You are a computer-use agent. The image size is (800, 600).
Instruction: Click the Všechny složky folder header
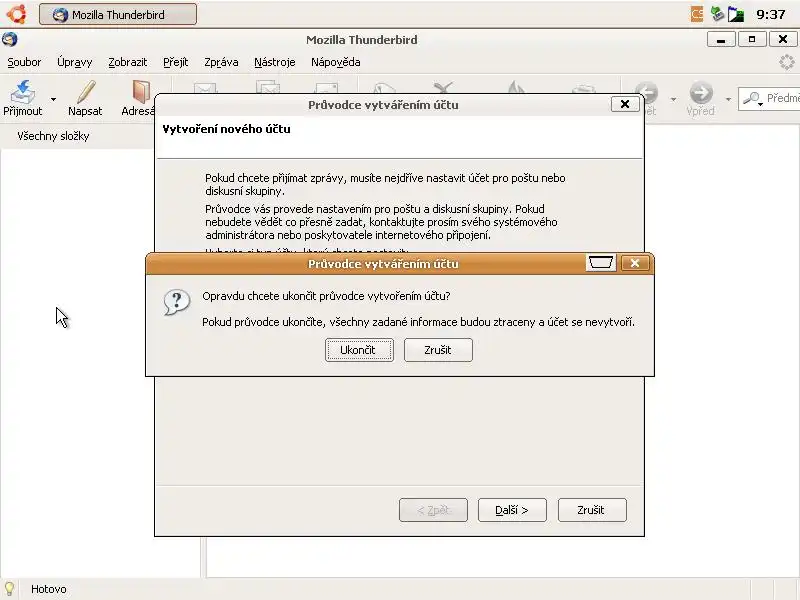pos(53,136)
